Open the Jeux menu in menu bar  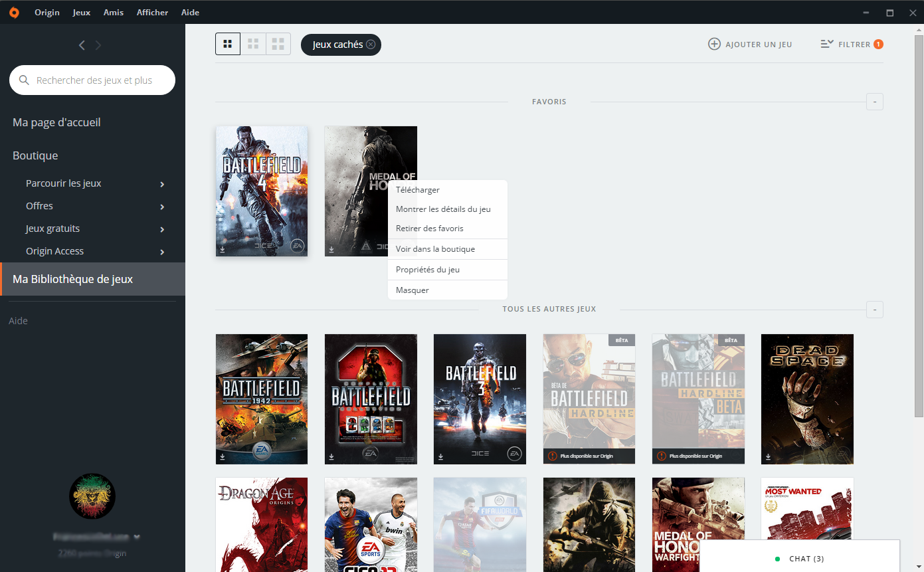click(x=82, y=13)
